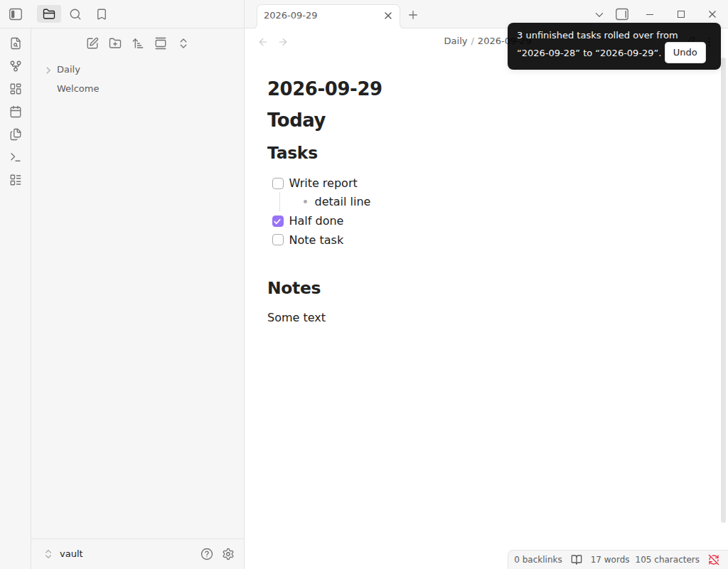
Task: Open quick switcher from ribbon
Action: click(16, 43)
